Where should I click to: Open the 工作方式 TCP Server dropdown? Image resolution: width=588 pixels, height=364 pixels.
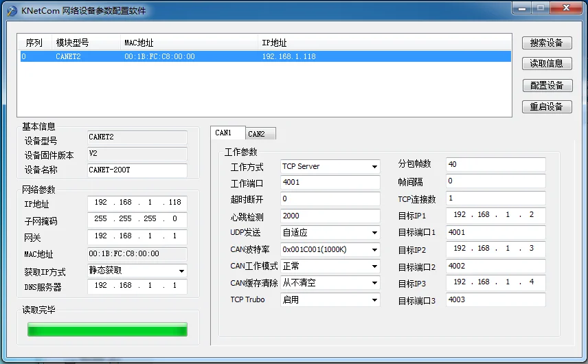click(x=330, y=166)
